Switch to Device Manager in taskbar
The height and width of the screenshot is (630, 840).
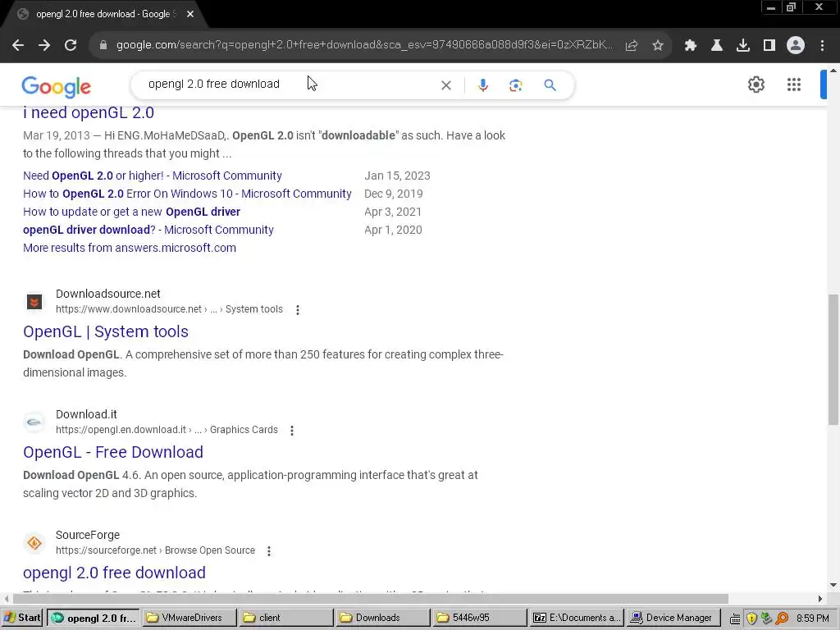pyautogui.click(x=673, y=618)
